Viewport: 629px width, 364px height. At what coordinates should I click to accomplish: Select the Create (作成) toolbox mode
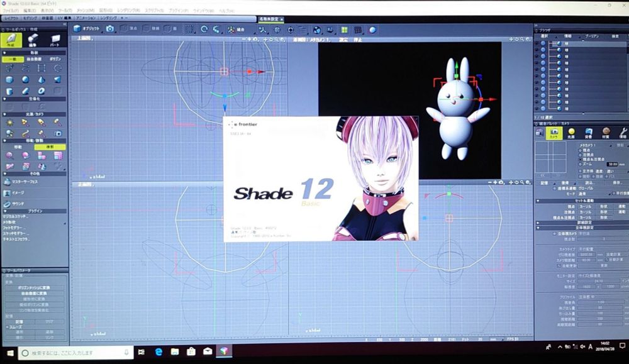pos(11,40)
